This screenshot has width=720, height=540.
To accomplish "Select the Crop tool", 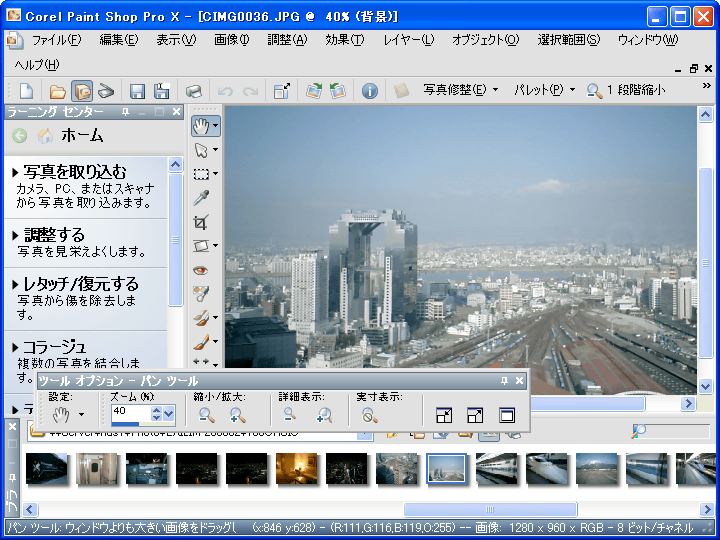I will (201, 222).
